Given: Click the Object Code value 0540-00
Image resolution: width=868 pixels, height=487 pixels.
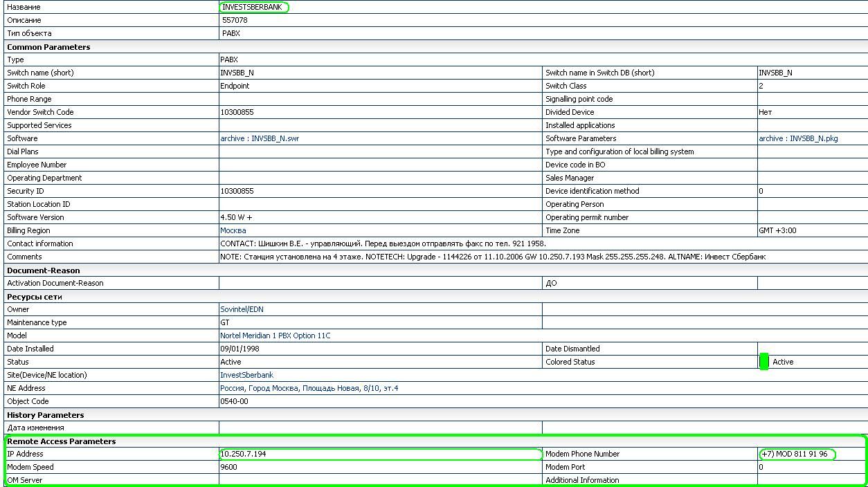Looking at the screenshot, I should click(x=234, y=401).
